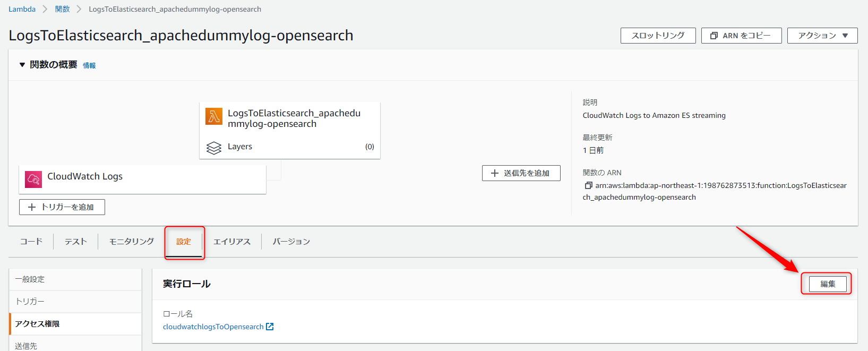868x351 pixels.
Task: Open the アクション dropdown menu
Action: point(822,36)
